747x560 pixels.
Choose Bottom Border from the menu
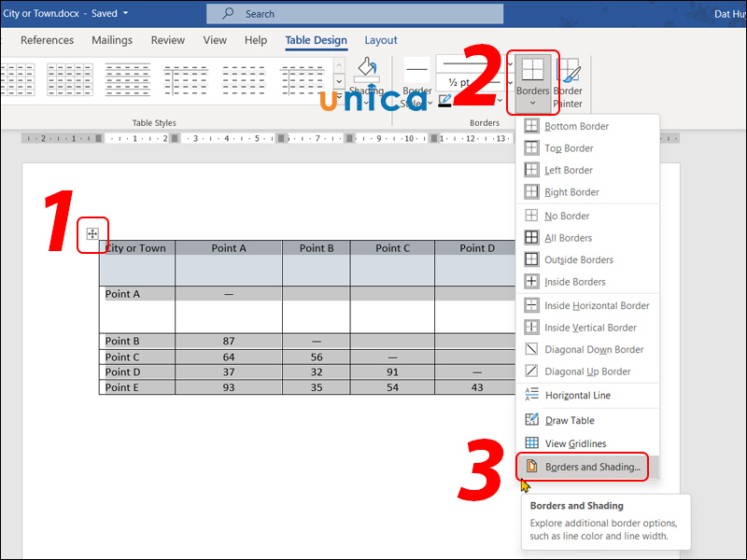(x=576, y=126)
